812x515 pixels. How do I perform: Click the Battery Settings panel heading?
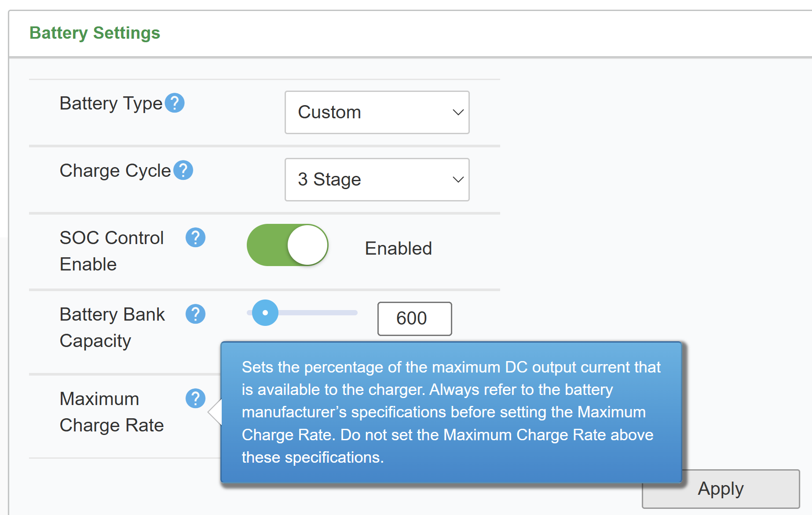95,33
